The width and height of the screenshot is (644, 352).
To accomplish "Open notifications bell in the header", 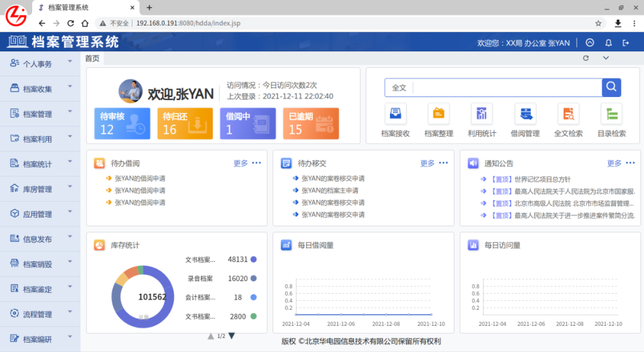I will pos(609,43).
